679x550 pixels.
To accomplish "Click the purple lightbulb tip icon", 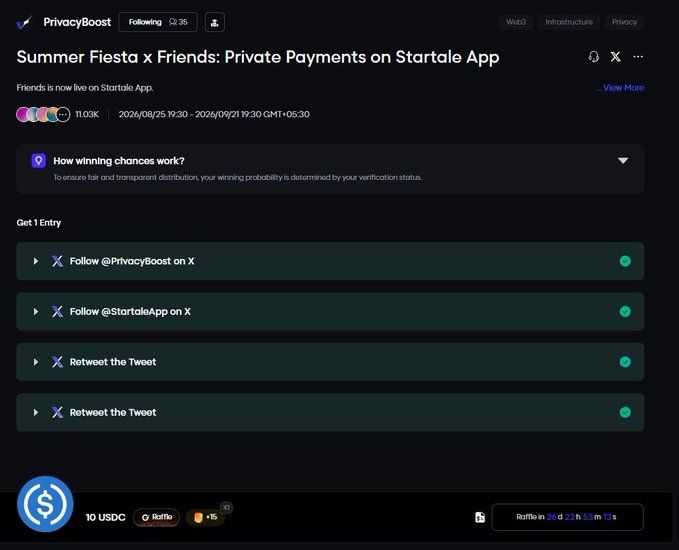I will coord(39,160).
